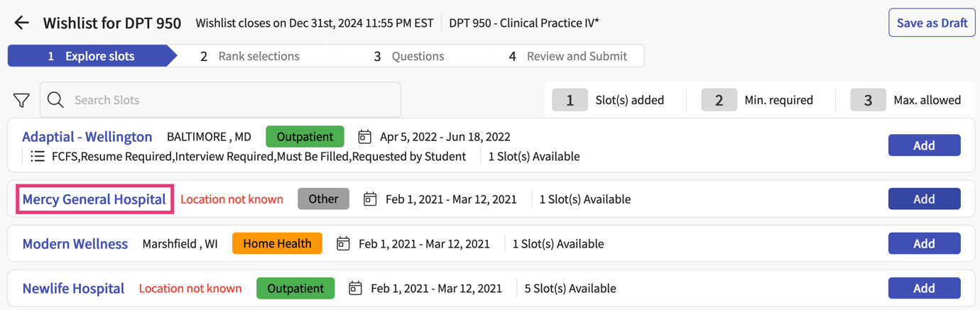Open the Questions step

[409, 56]
